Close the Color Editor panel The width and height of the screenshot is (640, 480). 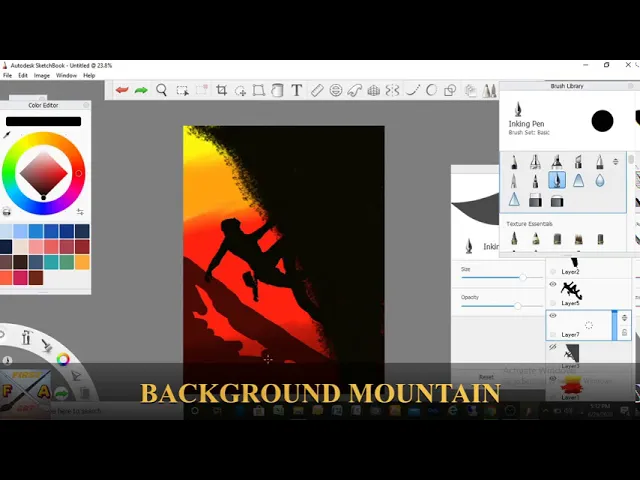tap(86, 105)
